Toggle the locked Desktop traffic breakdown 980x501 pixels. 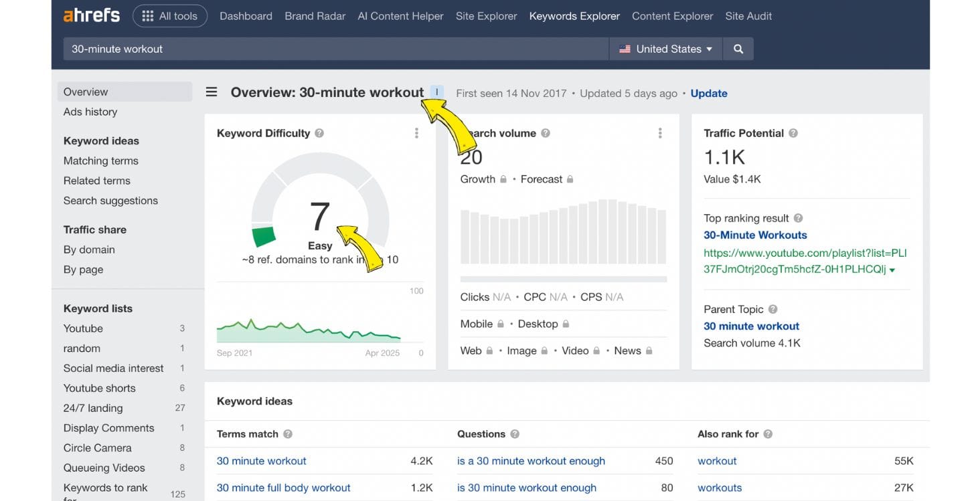pos(564,323)
